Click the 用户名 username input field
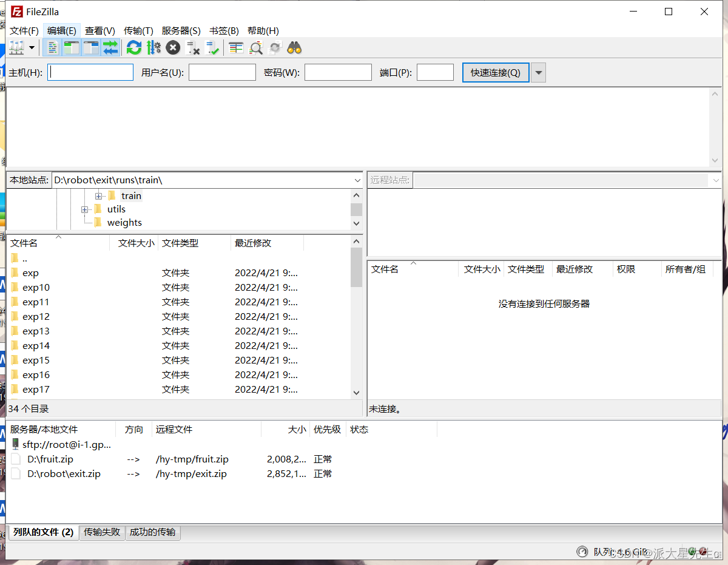The width and height of the screenshot is (728, 565). (x=222, y=72)
